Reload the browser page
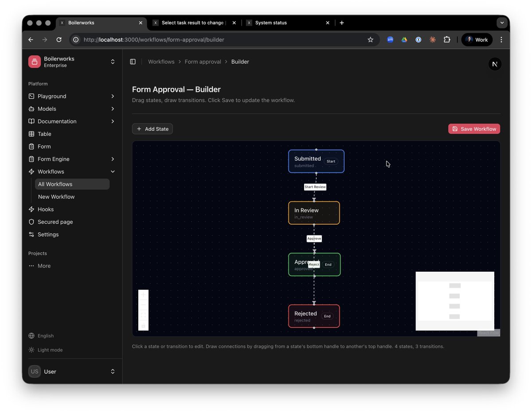Image resolution: width=532 pixels, height=413 pixels. 59,39
